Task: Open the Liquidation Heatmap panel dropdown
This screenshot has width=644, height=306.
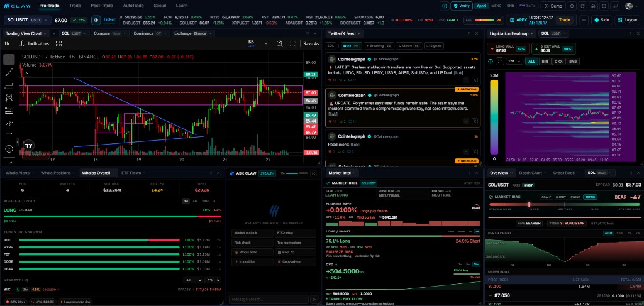Action: click(x=512, y=33)
